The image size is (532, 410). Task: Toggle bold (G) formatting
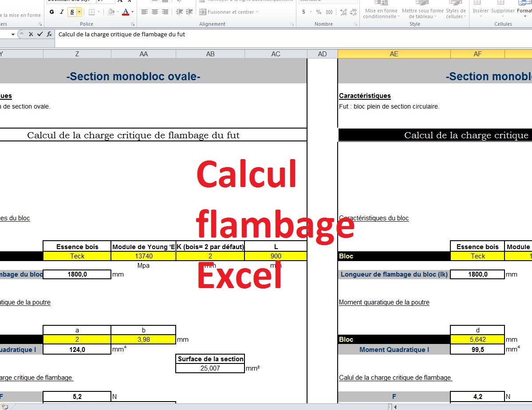[51, 12]
